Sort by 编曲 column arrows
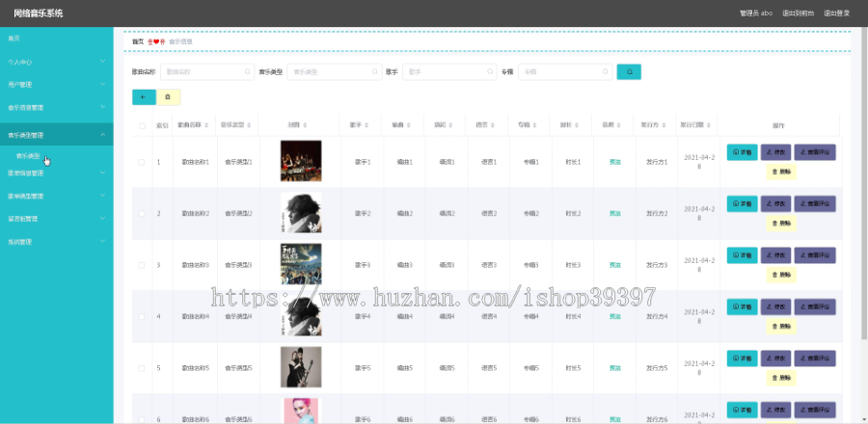 coord(409,125)
